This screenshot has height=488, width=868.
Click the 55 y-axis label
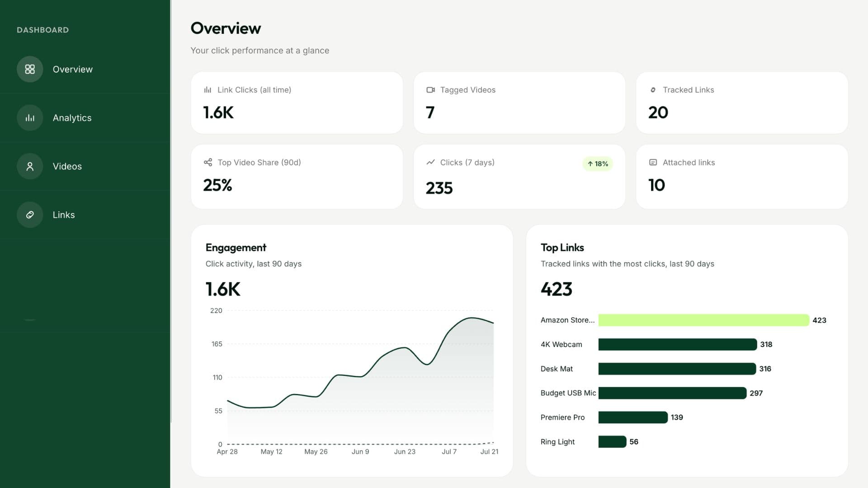(x=218, y=411)
